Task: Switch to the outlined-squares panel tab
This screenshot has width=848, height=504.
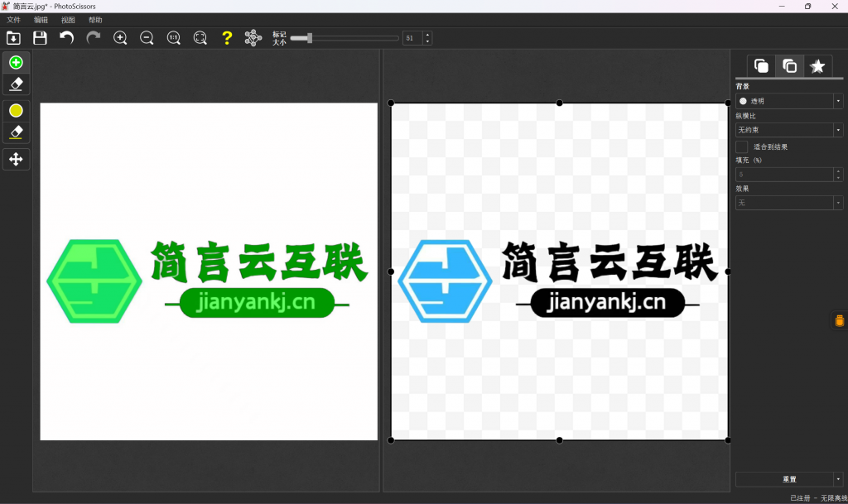Action: (789, 66)
